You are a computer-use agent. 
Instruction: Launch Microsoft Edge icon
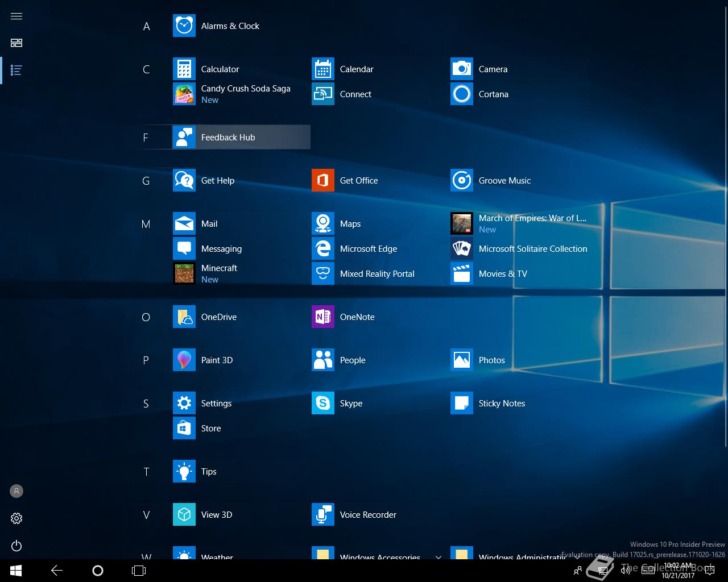point(323,249)
